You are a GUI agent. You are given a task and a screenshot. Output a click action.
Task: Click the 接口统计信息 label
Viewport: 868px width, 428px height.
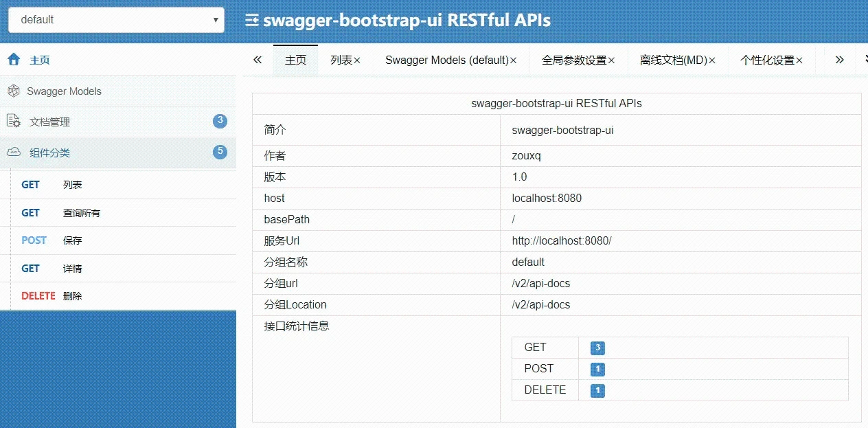pyautogui.click(x=297, y=326)
